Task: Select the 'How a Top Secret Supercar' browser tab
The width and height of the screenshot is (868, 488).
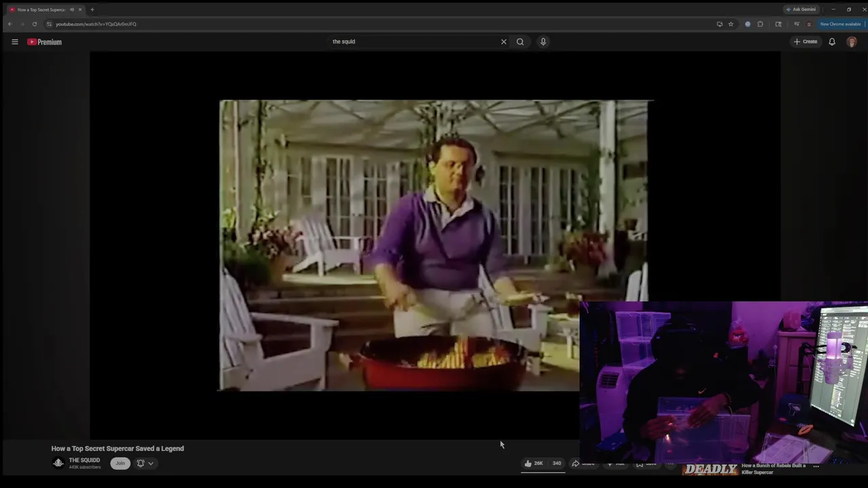Action: point(41,9)
